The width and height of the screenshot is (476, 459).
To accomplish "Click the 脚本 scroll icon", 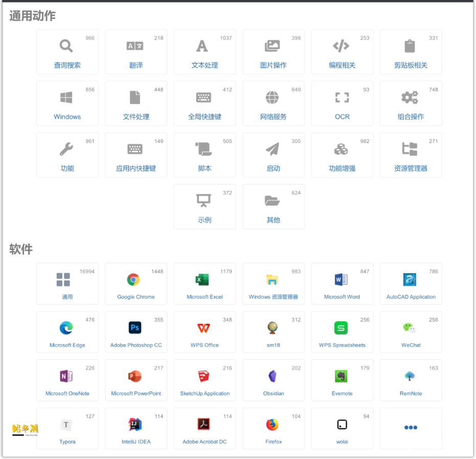I will coord(203,149).
